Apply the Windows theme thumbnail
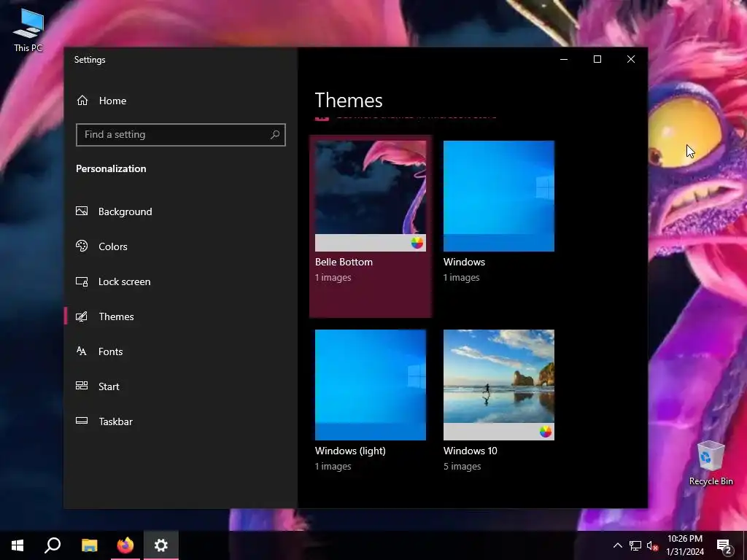Screen dimensions: 747x560 coord(499,195)
